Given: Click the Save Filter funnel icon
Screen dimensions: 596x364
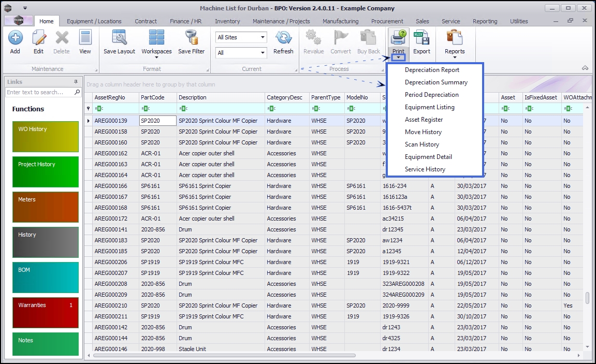Looking at the screenshot, I should coord(191,38).
